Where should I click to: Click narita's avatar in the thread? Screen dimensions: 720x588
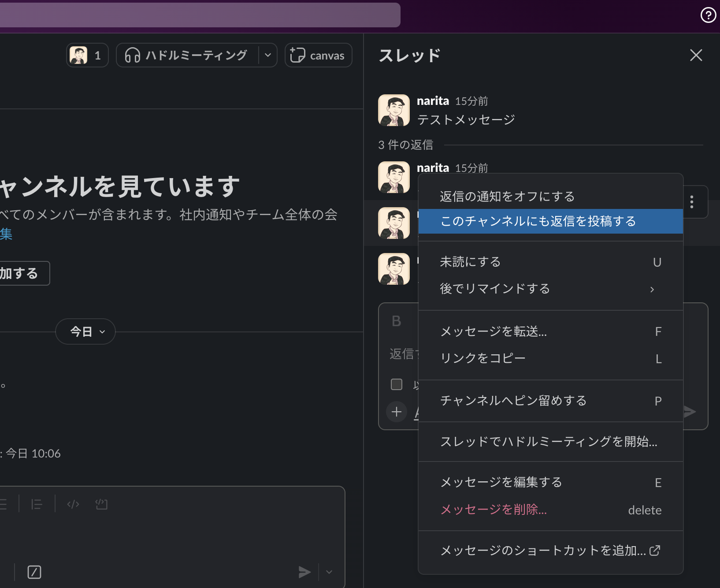394,110
